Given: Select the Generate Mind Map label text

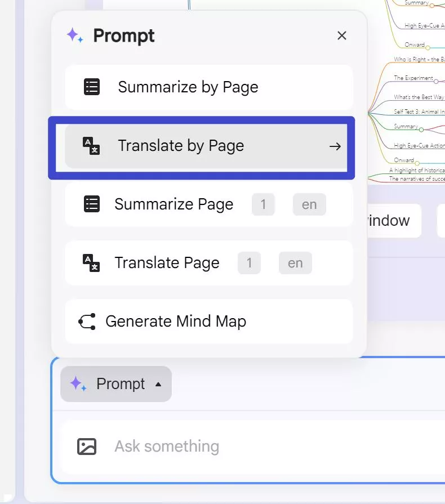Looking at the screenshot, I should click(176, 322).
